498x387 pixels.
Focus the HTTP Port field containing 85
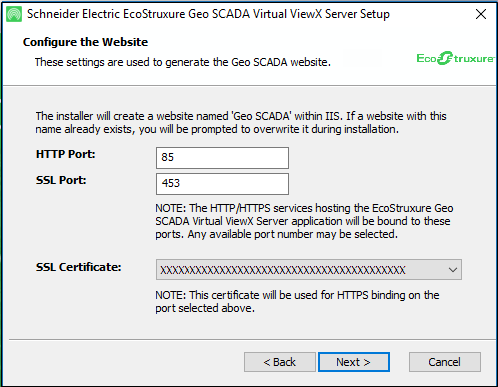(x=222, y=158)
